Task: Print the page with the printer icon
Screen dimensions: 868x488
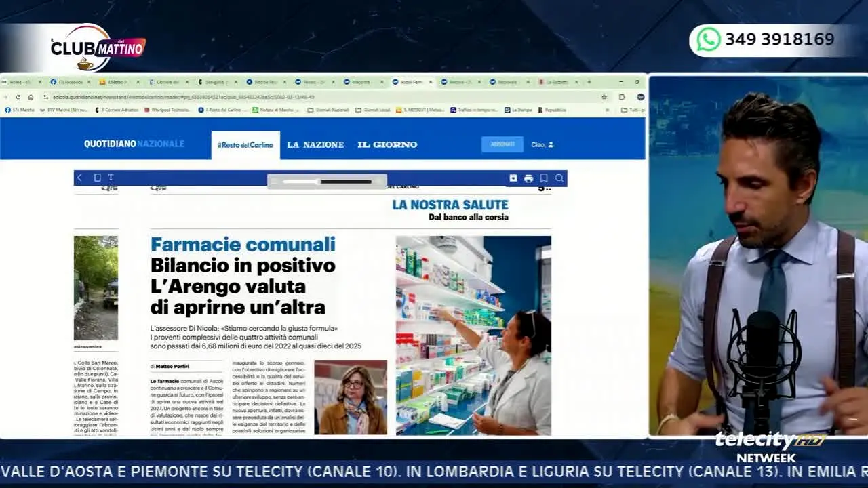Action: 528,178
